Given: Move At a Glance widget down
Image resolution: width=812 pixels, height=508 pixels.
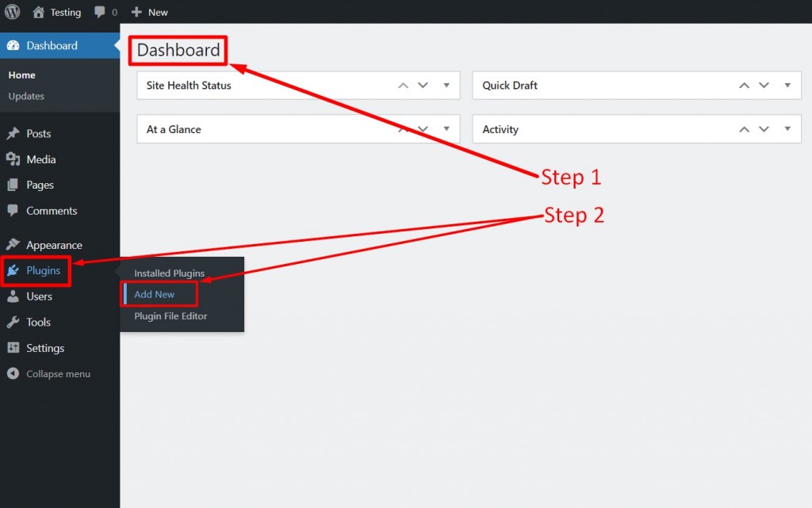Looking at the screenshot, I should pos(423,129).
